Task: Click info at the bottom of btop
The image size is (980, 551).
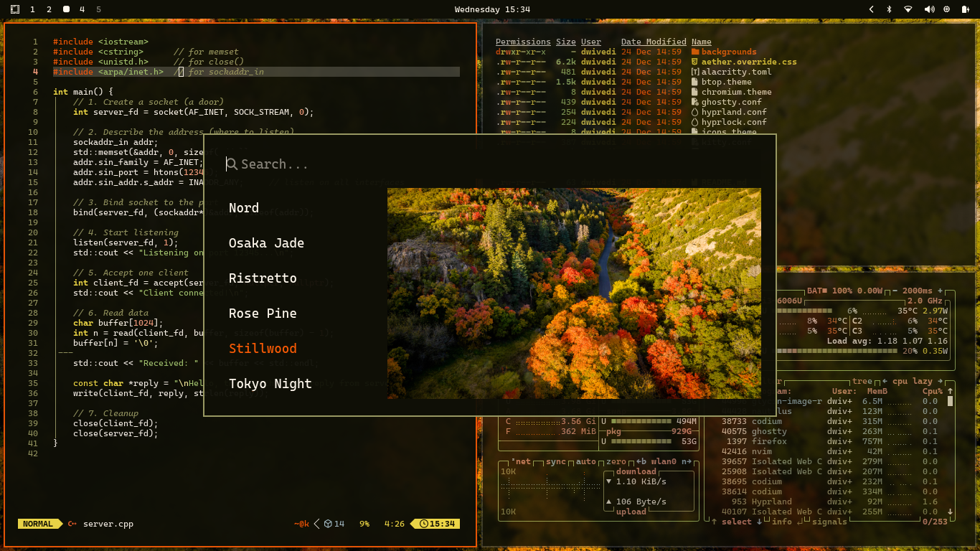Action: [x=781, y=522]
